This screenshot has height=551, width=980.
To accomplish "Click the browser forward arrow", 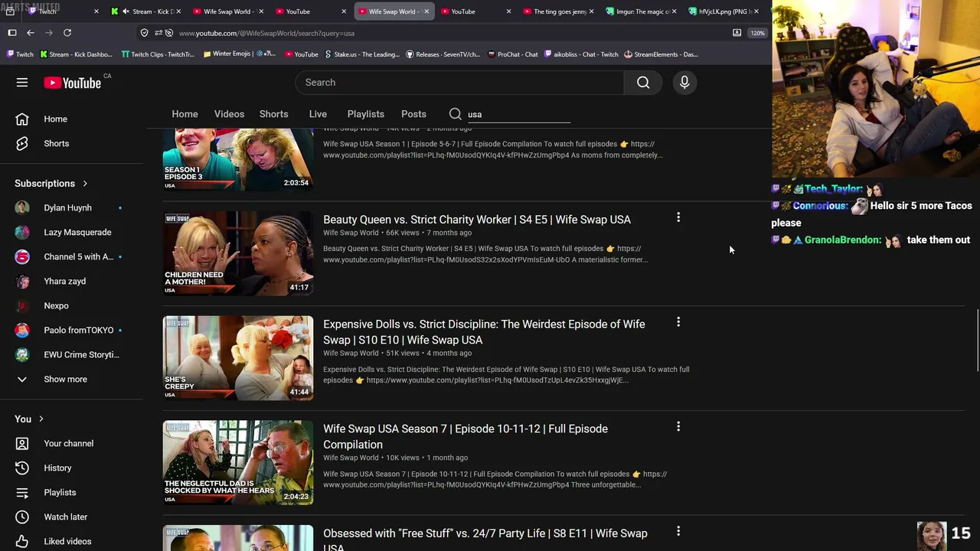I will 49,33.
